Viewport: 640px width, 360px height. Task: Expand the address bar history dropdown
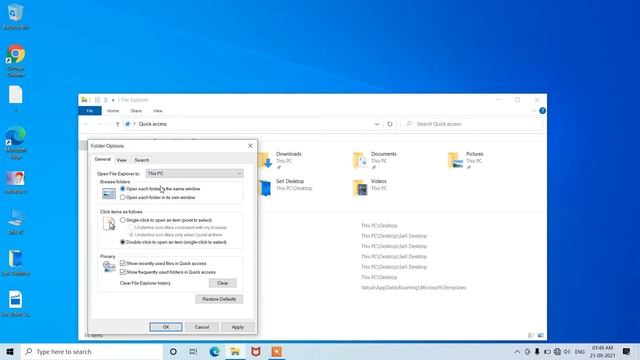click(x=376, y=124)
